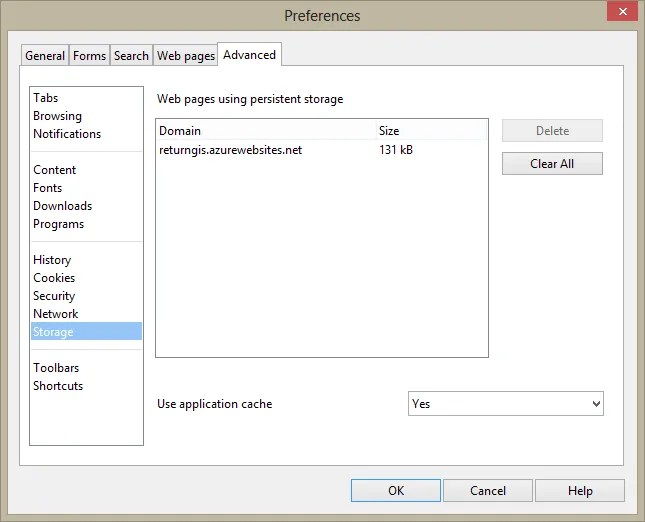This screenshot has width=645, height=522.
Task: Go to the Web pages tab
Action: point(186,55)
